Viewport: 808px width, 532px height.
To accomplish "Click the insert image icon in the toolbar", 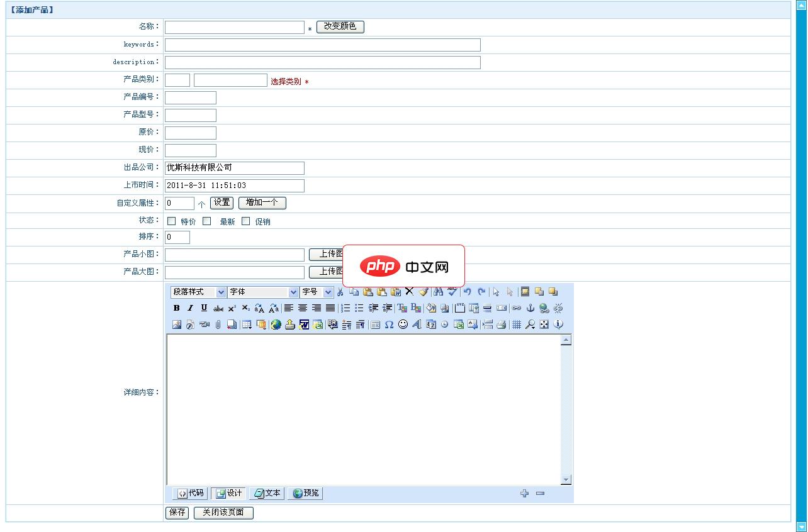I will 176,324.
